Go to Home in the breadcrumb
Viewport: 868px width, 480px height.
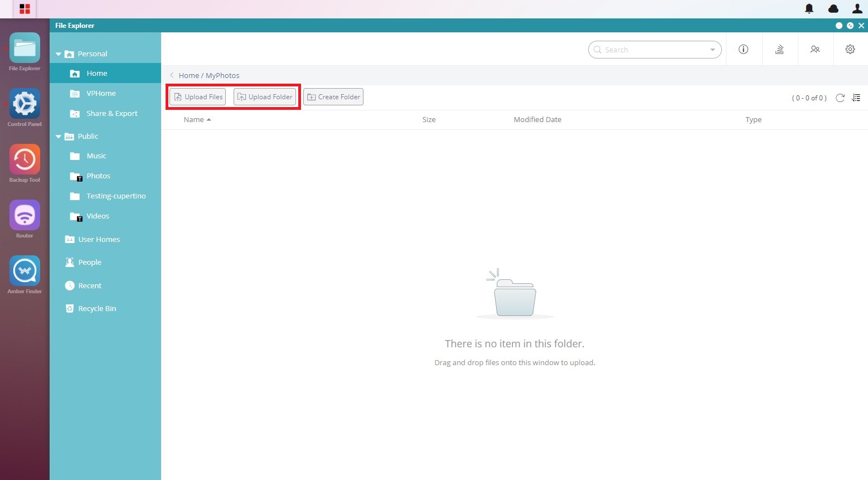coord(188,75)
